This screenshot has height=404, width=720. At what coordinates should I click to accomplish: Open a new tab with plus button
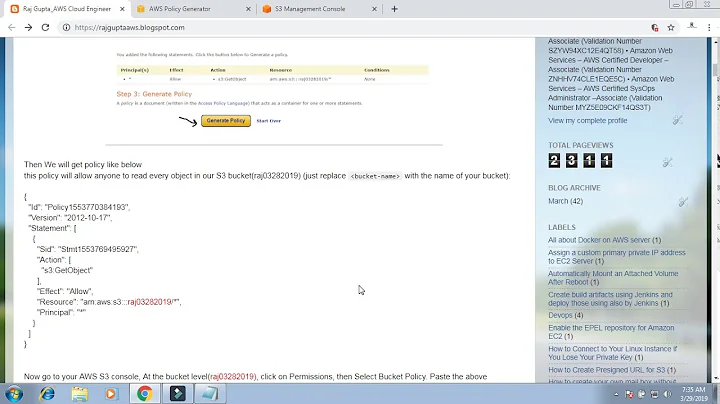pos(394,9)
